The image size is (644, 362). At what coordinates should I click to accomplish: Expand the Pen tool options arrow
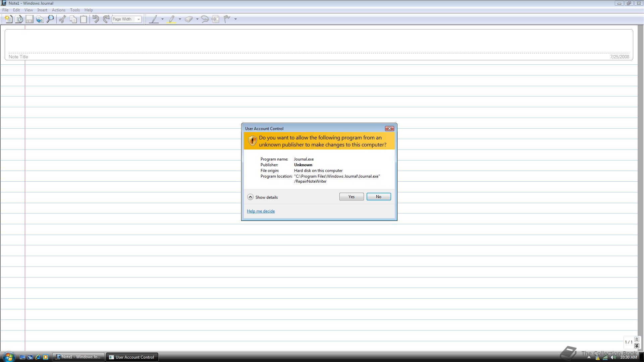point(163,19)
